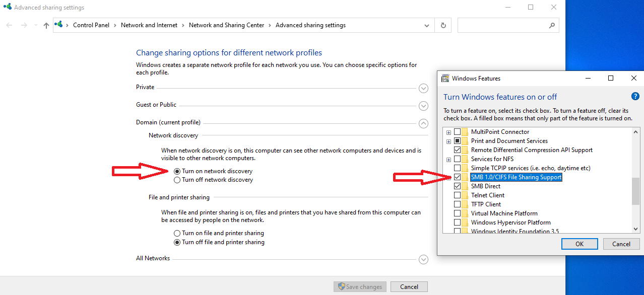Select Turn on network discovery
Image resolution: width=644 pixels, height=295 pixels.
(x=177, y=171)
